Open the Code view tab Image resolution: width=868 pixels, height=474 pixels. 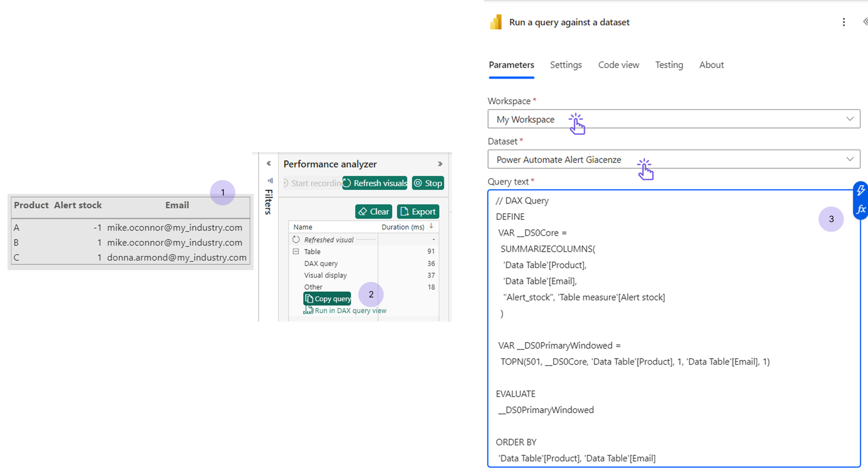[x=618, y=65]
